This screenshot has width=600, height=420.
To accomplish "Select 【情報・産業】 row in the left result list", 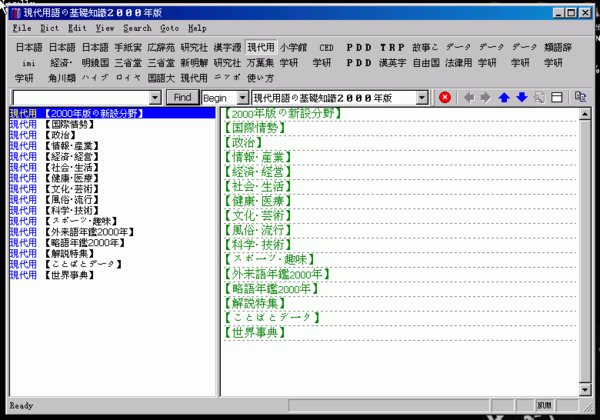I will 112,146.
